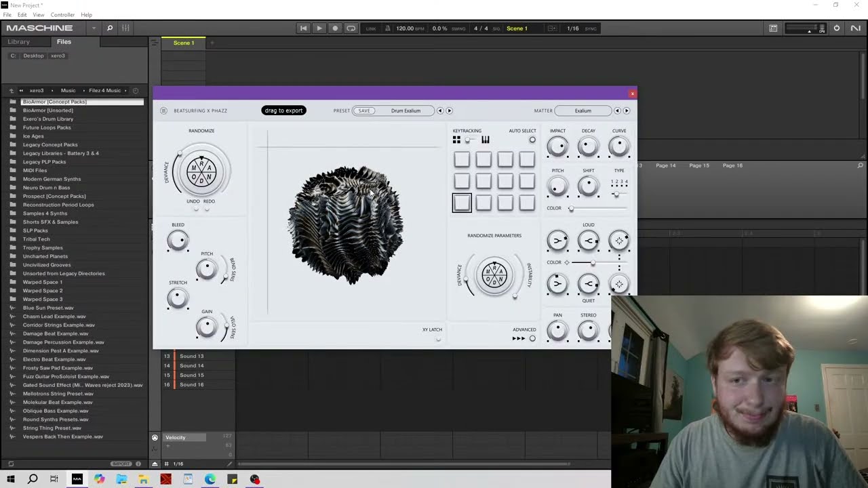The height and width of the screenshot is (488, 868).
Task: Open the File menu
Action: [7, 14]
